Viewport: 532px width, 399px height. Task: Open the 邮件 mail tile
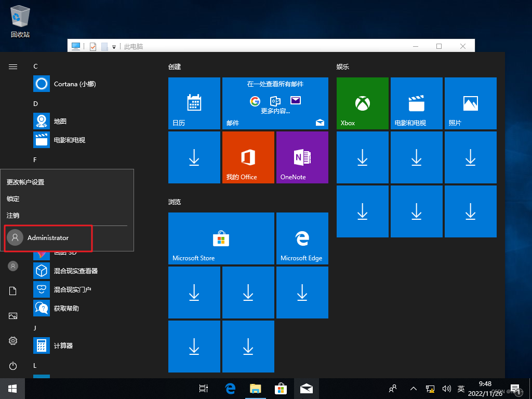point(275,103)
